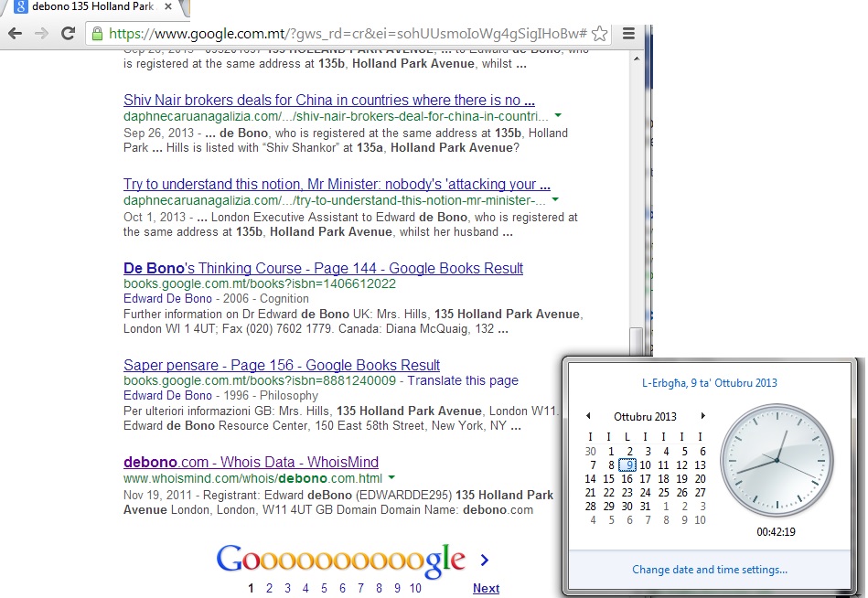Click the blue next-page chevron beside Google logo

click(485, 560)
